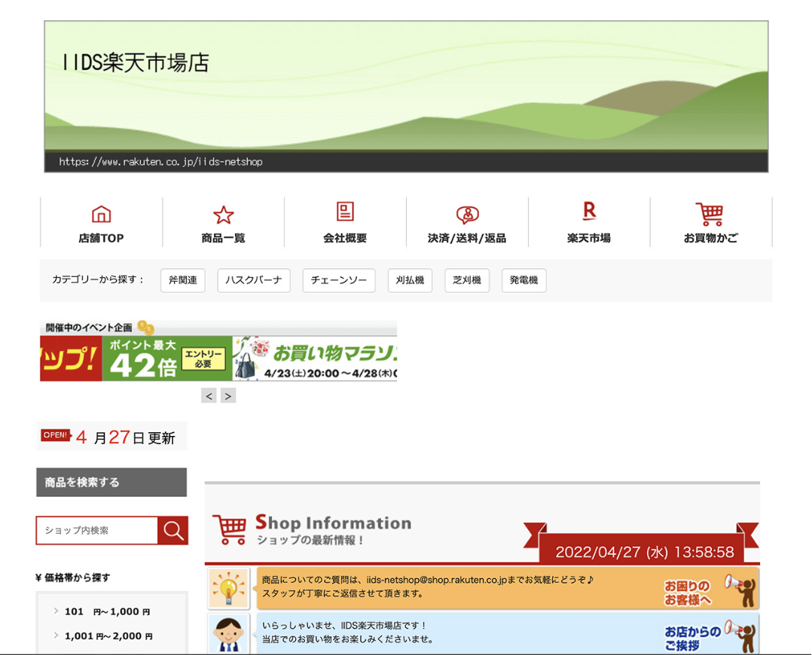Go to next event banner
The image size is (812, 655).
tap(228, 395)
